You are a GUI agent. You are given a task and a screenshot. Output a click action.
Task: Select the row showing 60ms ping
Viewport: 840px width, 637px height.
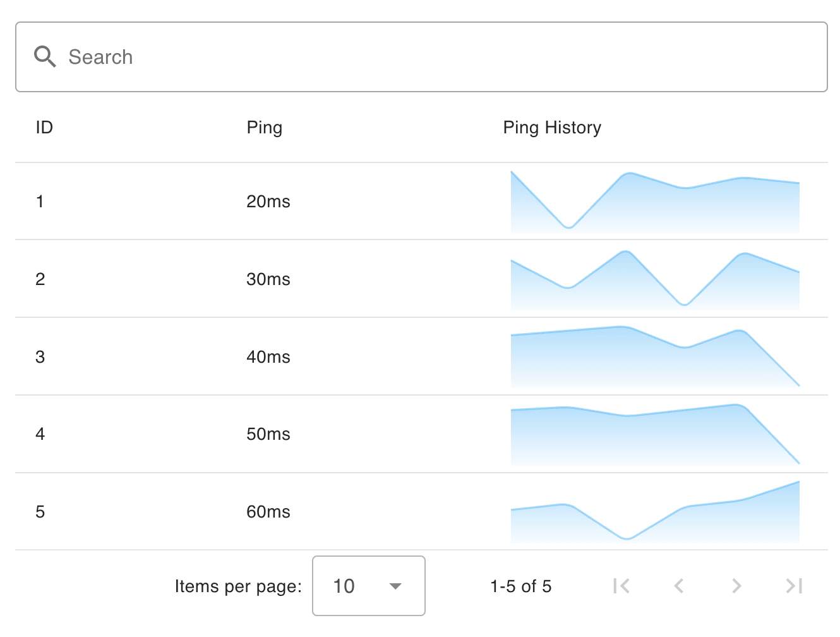point(268,512)
